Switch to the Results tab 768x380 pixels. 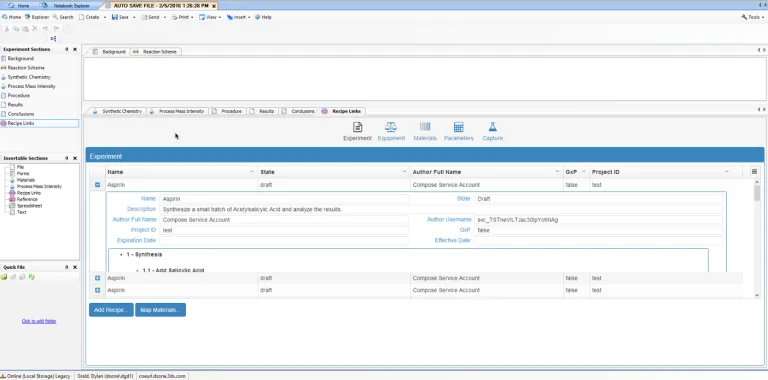pyautogui.click(x=262, y=111)
